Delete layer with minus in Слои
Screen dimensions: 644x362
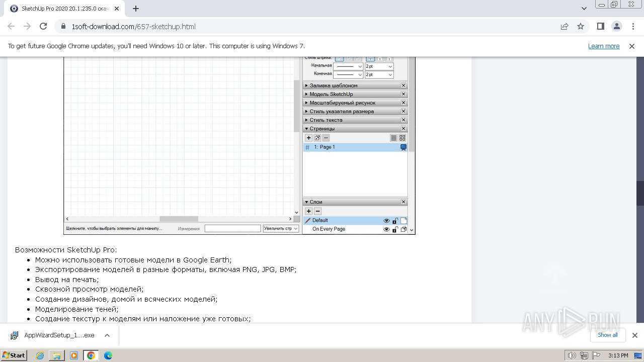point(317,212)
